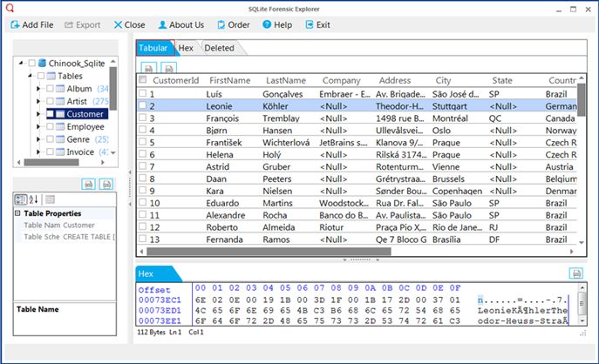Check the row checkbox for Luís Gonçalves
The height and width of the screenshot is (364, 599).
click(x=142, y=92)
